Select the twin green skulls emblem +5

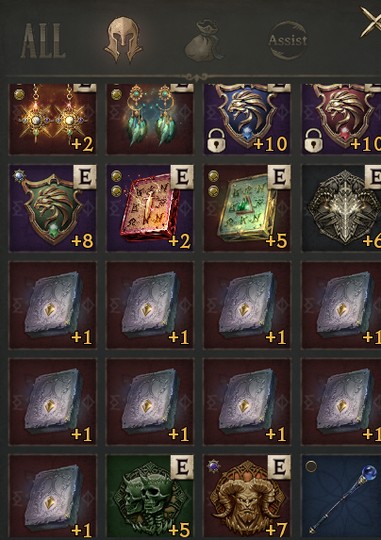[x=150, y=497]
